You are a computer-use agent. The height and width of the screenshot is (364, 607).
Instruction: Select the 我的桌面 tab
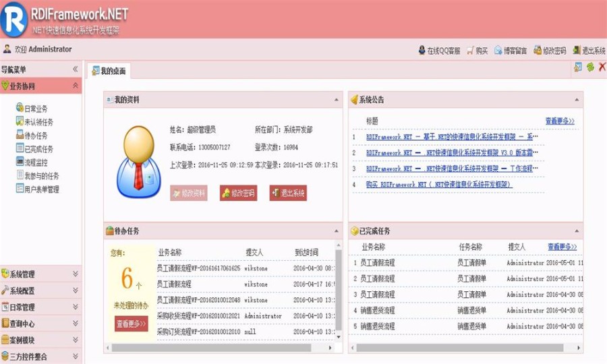109,71
